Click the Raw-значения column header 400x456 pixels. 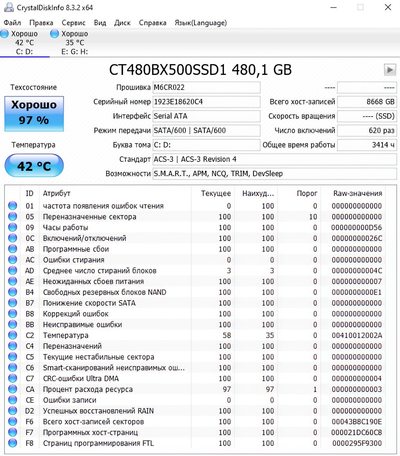click(358, 193)
